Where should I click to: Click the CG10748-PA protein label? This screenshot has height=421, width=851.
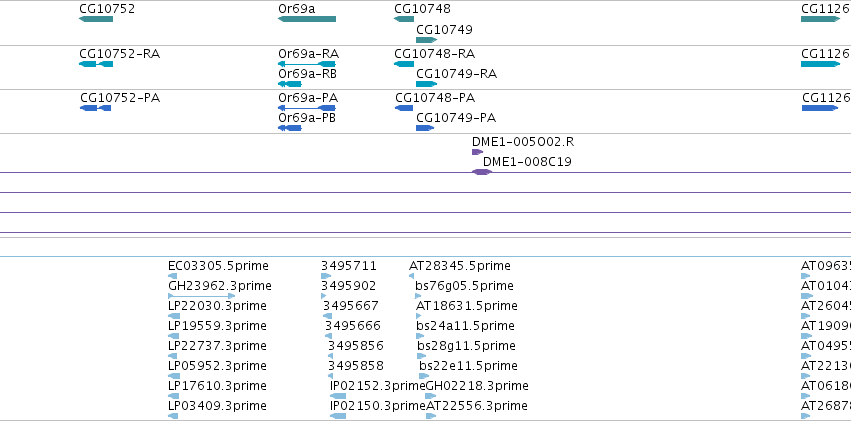coord(435,98)
